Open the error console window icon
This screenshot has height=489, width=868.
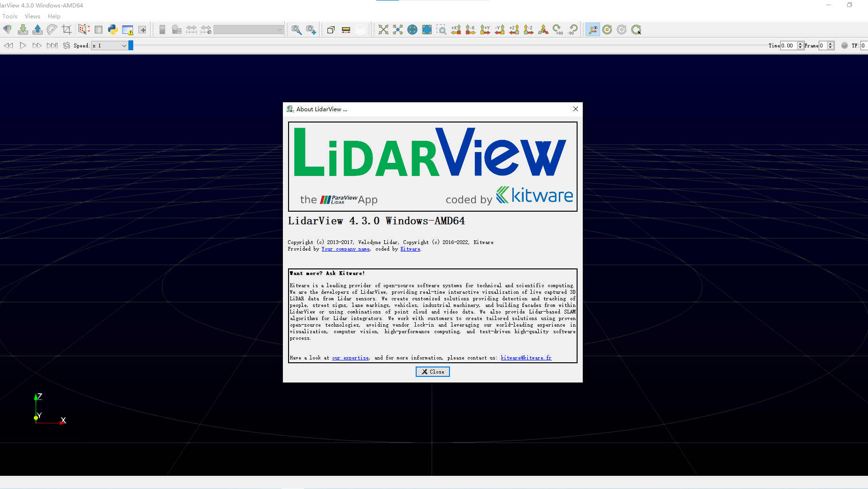(128, 30)
